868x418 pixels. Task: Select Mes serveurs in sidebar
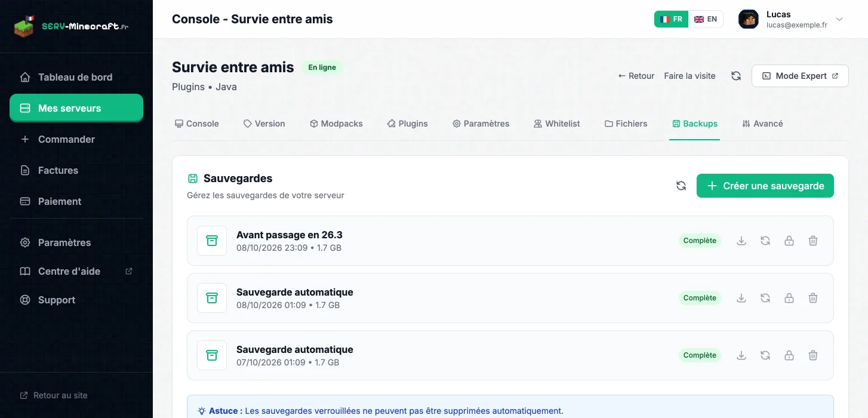[76, 108]
